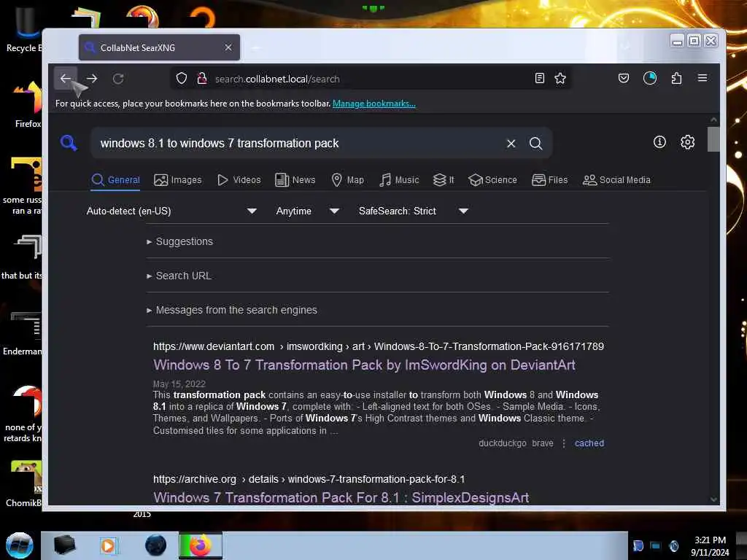Viewport: 747px width, 560px height.
Task: Switch to the Social Media category tab
Action: coord(616,180)
